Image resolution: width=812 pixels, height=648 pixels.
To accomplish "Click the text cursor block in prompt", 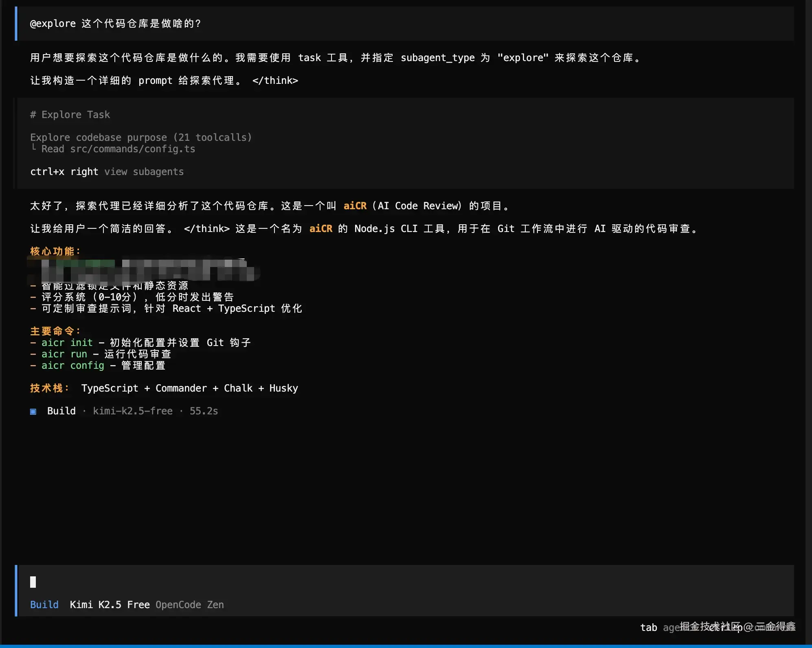I will (x=33, y=582).
